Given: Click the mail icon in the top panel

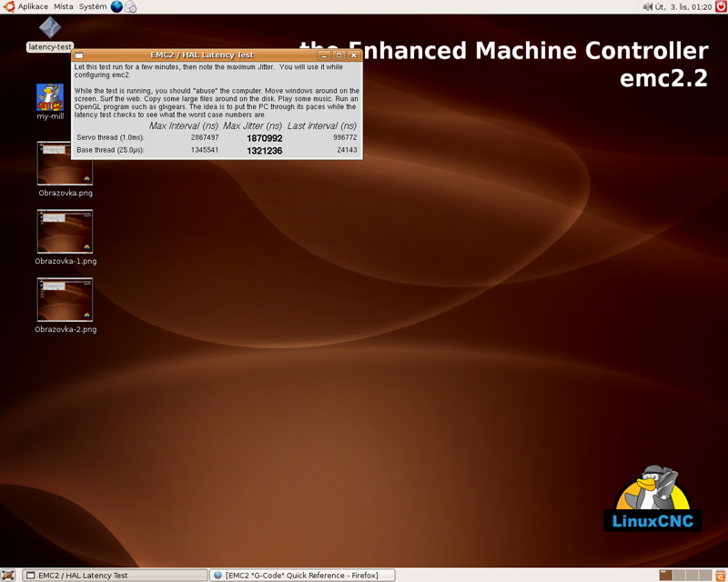Looking at the screenshot, I should pos(131,6).
